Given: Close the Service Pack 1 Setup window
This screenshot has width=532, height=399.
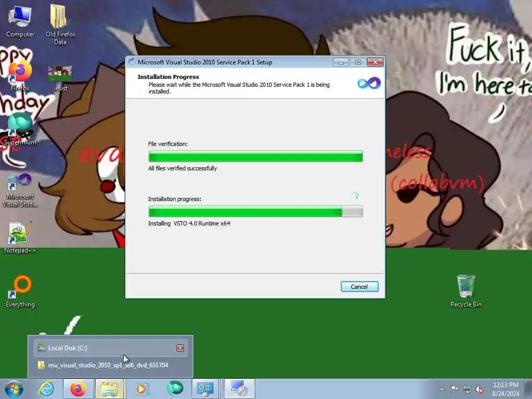Looking at the screenshot, I should click(x=375, y=62).
